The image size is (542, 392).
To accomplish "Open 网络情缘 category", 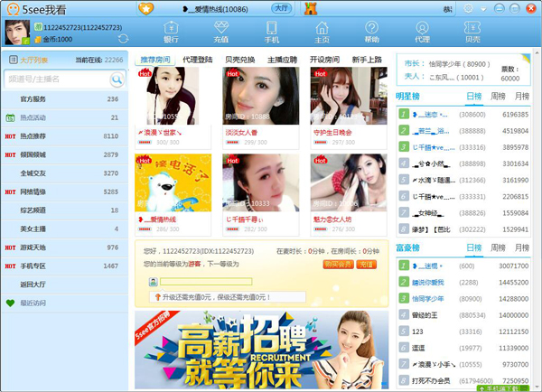I will coord(65,191).
